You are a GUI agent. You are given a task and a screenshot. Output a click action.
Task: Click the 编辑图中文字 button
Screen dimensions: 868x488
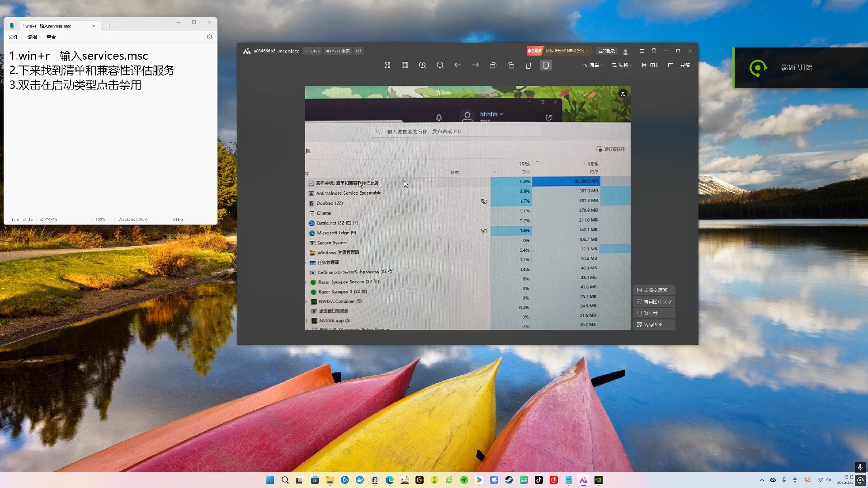point(654,302)
